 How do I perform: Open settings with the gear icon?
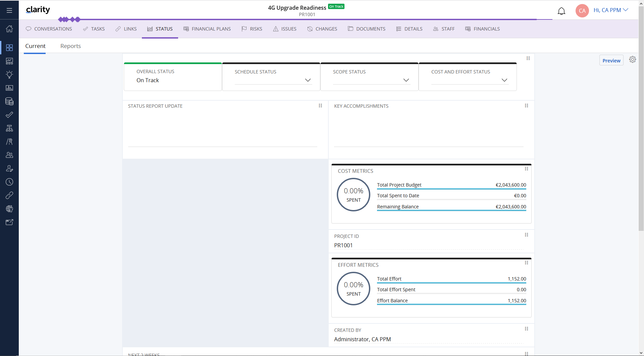632,59
